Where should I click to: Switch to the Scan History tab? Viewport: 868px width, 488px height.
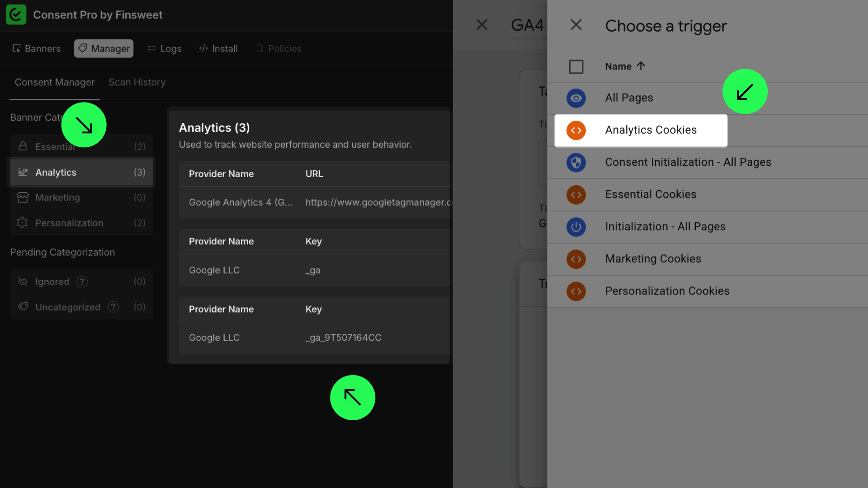[x=137, y=82]
